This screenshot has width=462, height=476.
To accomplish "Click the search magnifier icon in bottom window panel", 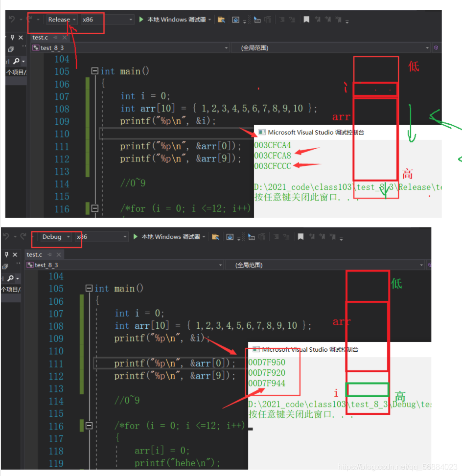I will click(x=11, y=278).
